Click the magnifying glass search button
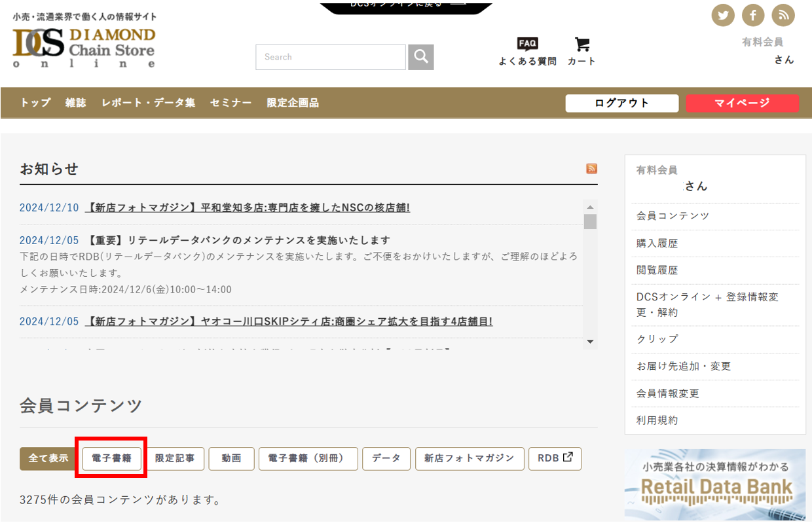 point(421,57)
